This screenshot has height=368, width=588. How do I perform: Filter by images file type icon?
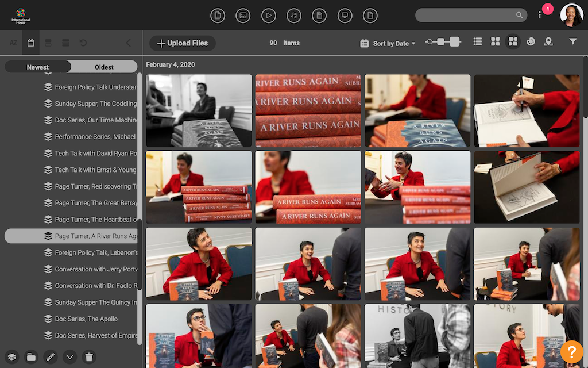(x=243, y=16)
